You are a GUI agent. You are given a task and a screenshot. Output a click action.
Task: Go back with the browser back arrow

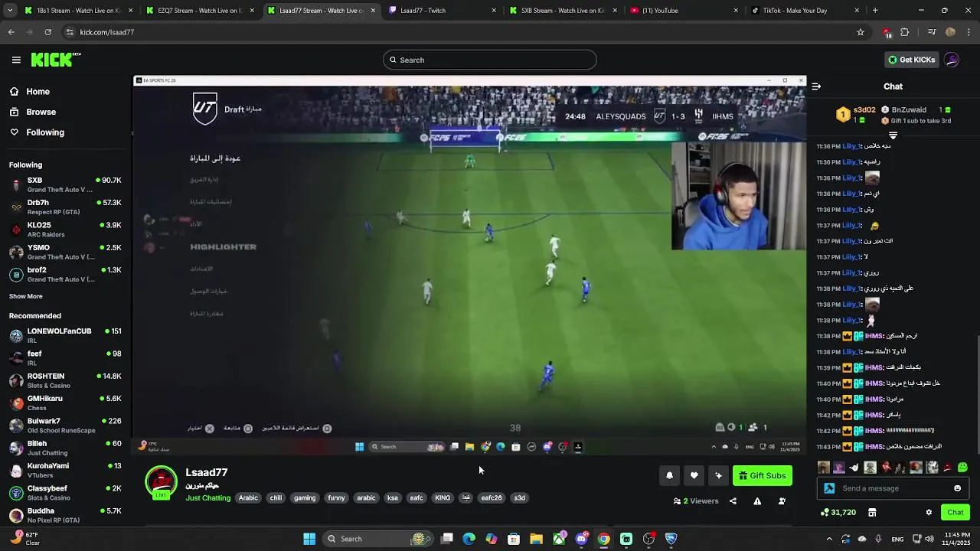point(11,32)
